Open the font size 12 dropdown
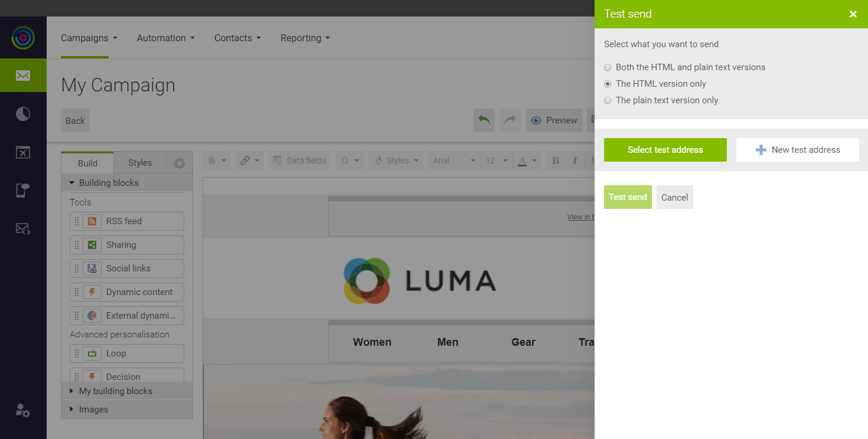 click(496, 160)
